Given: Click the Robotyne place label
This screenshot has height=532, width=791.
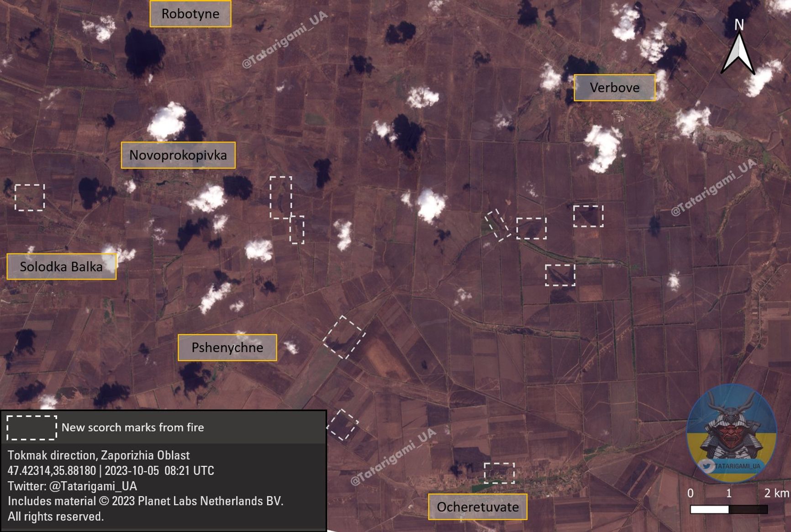Looking at the screenshot, I should pyautogui.click(x=190, y=14).
